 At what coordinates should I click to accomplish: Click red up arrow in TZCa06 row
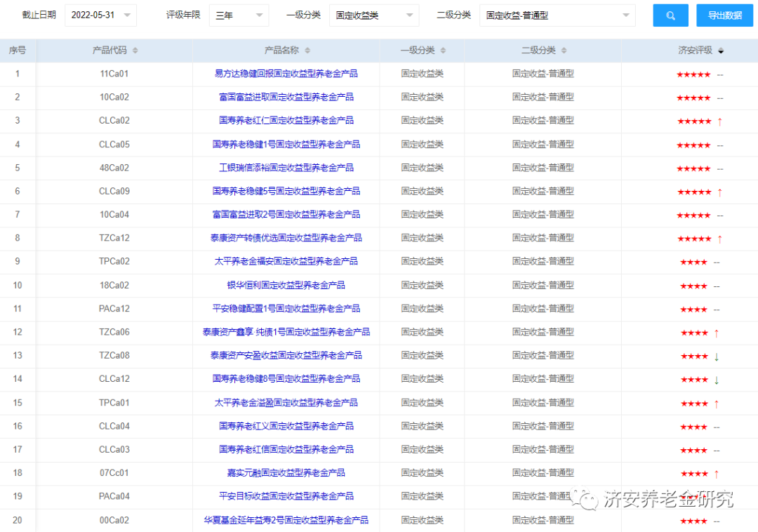(717, 333)
